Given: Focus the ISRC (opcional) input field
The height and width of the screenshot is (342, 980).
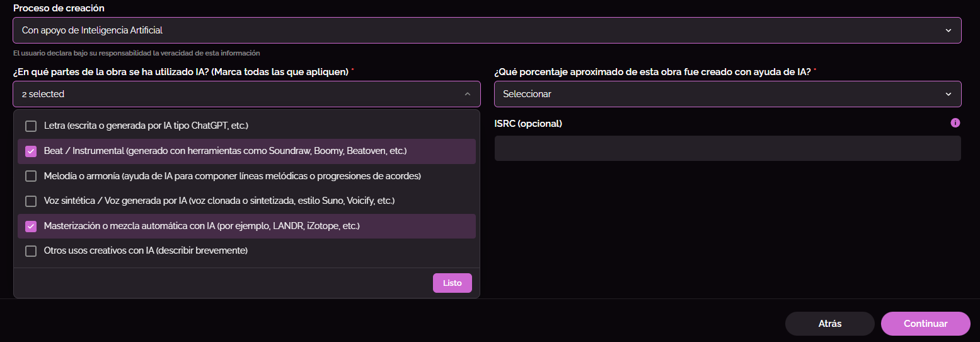Looking at the screenshot, I should [727, 148].
